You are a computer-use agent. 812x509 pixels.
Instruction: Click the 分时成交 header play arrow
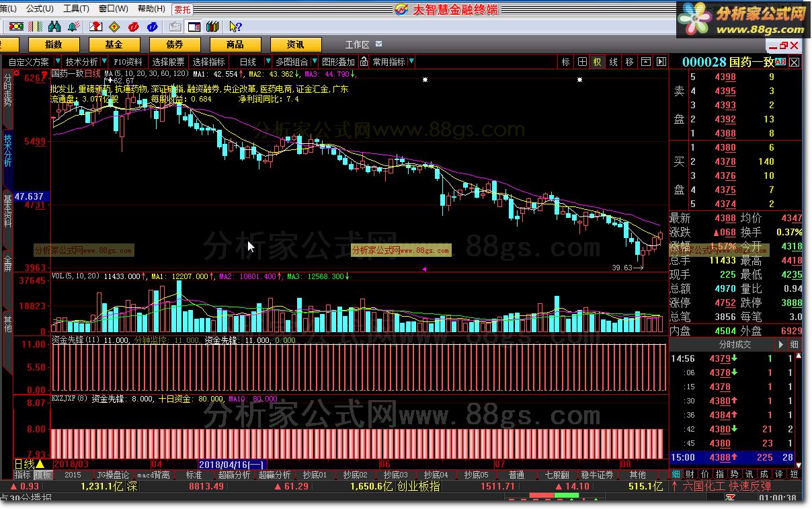pyautogui.click(x=780, y=344)
